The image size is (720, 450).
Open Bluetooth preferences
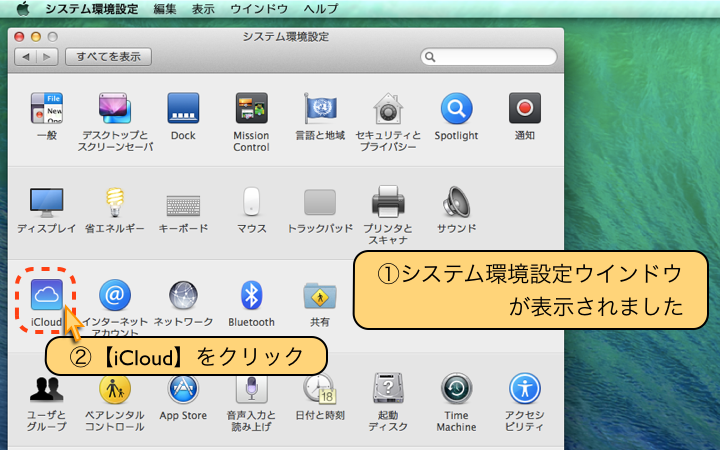(x=251, y=295)
